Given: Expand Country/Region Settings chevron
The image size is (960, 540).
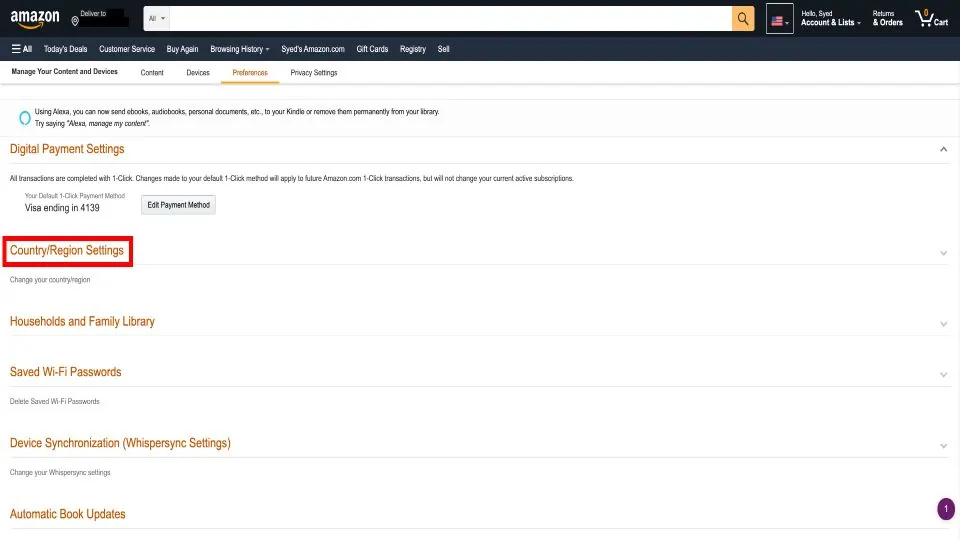Looking at the screenshot, I should [943, 253].
